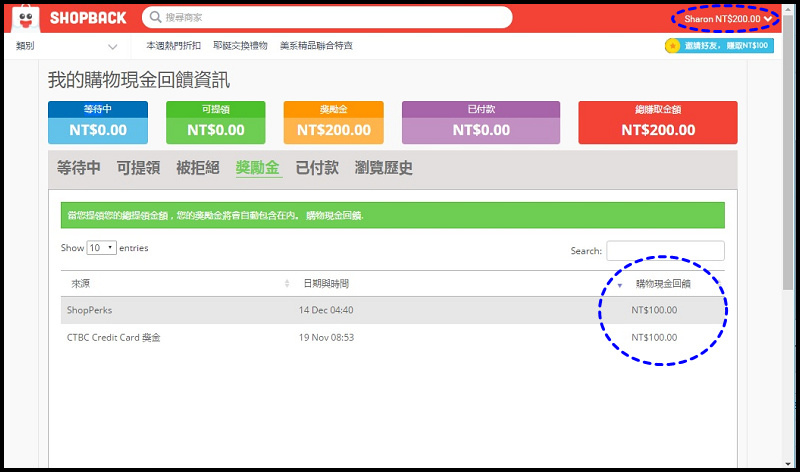
Task: Switch to the 等待中 tab
Action: (79, 167)
